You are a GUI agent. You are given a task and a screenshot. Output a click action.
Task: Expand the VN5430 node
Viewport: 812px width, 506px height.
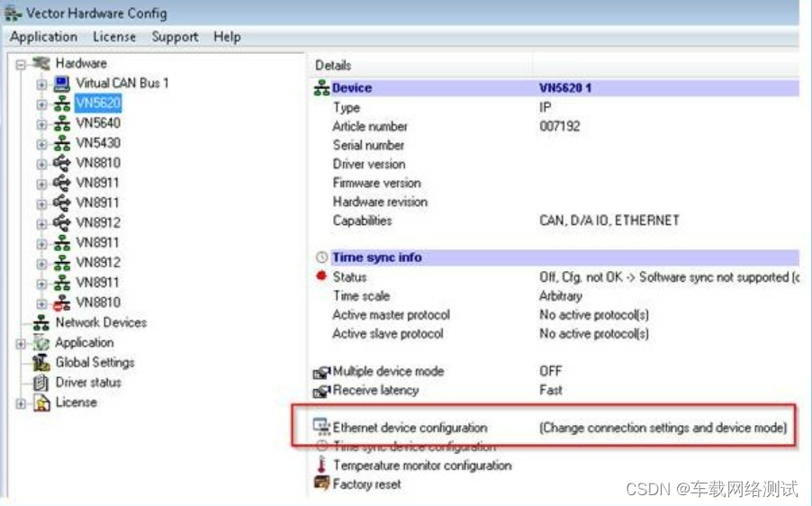pyautogui.click(x=41, y=144)
